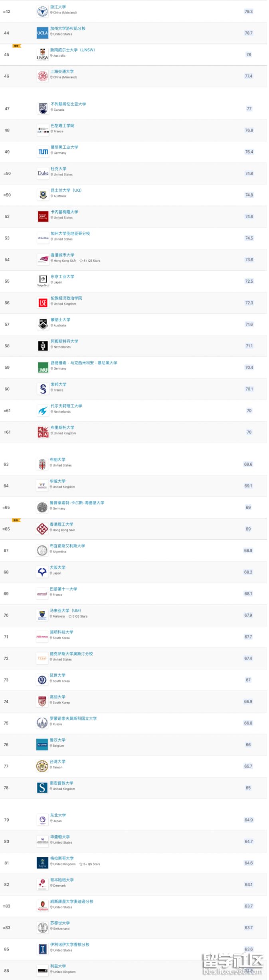This screenshot has width=269, height=980.
Task: Click the KU Leuven blue logo
Action: 42,745
